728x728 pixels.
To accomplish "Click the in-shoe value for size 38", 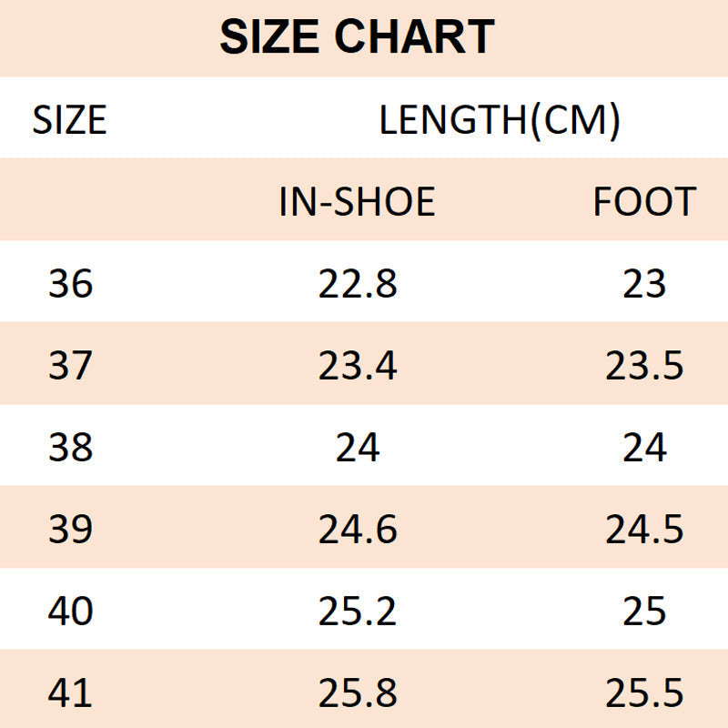I will pyautogui.click(x=358, y=448).
